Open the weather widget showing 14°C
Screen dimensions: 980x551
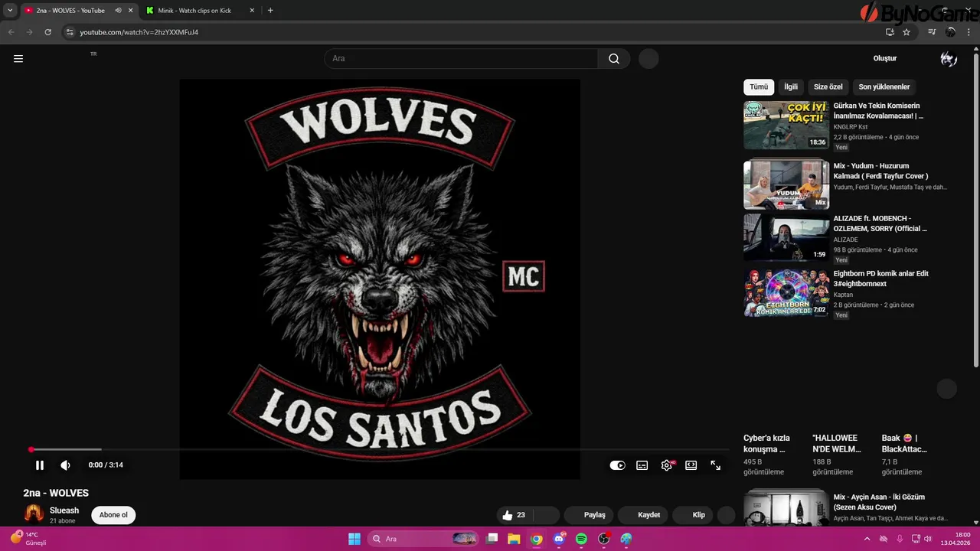click(29, 539)
